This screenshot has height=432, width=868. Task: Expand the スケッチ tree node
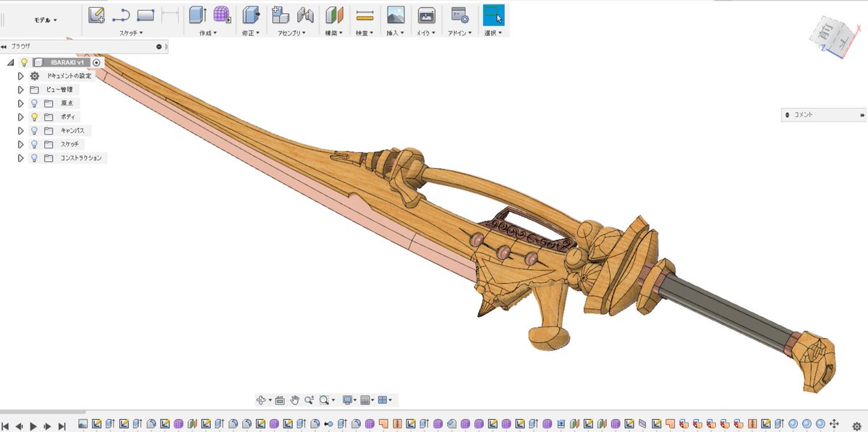tap(21, 144)
